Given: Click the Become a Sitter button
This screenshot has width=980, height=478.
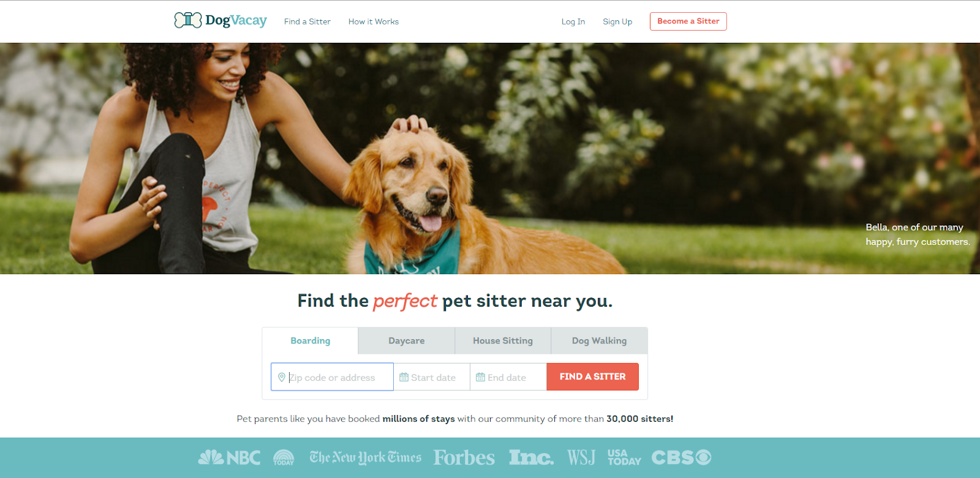Looking at the screenshot, I should click(x=688, y=21).
